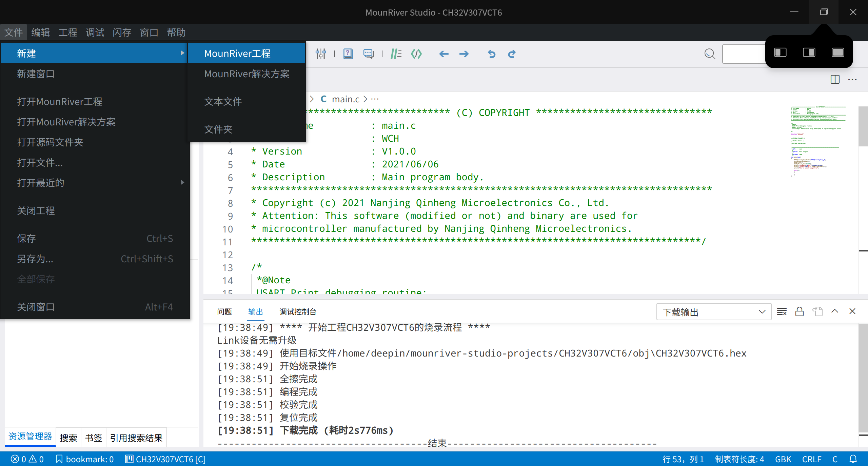Redo with the curved forward arrow

[x=512, y=54]
